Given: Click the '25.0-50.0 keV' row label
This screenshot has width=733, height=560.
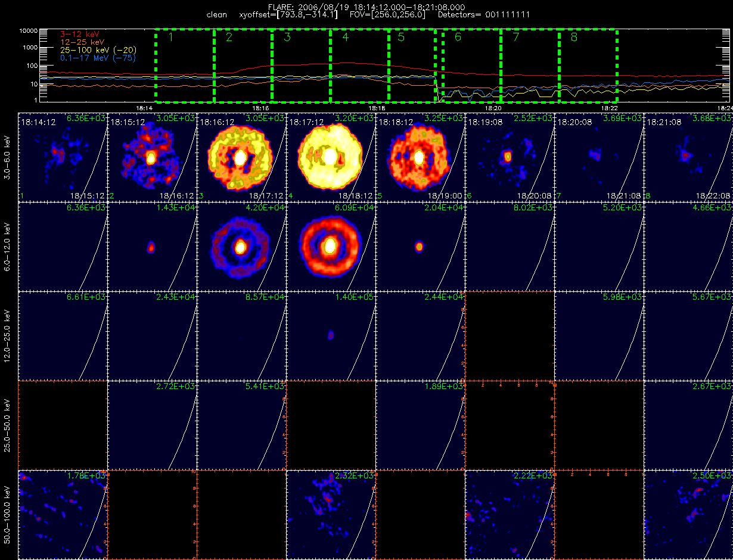Looking at the screenshot, I should pos(8,425).
